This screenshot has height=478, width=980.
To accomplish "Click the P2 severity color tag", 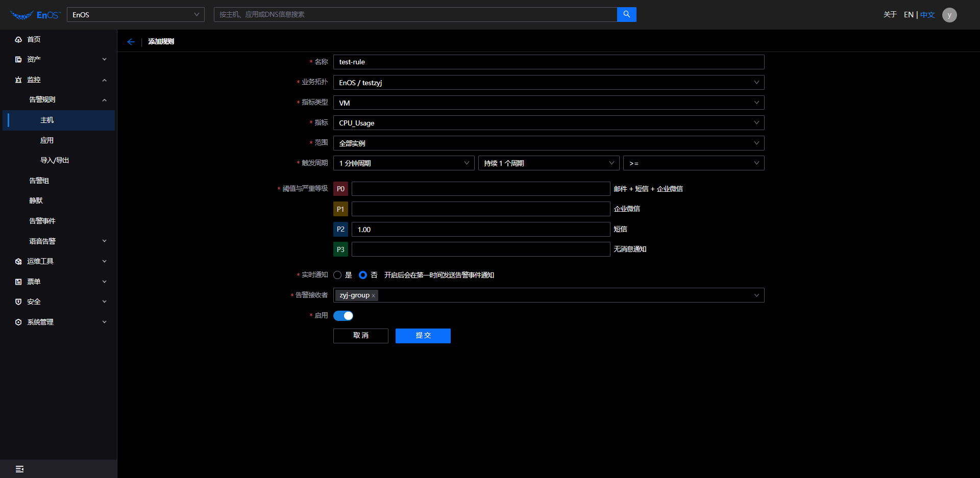I will point(340,229).
